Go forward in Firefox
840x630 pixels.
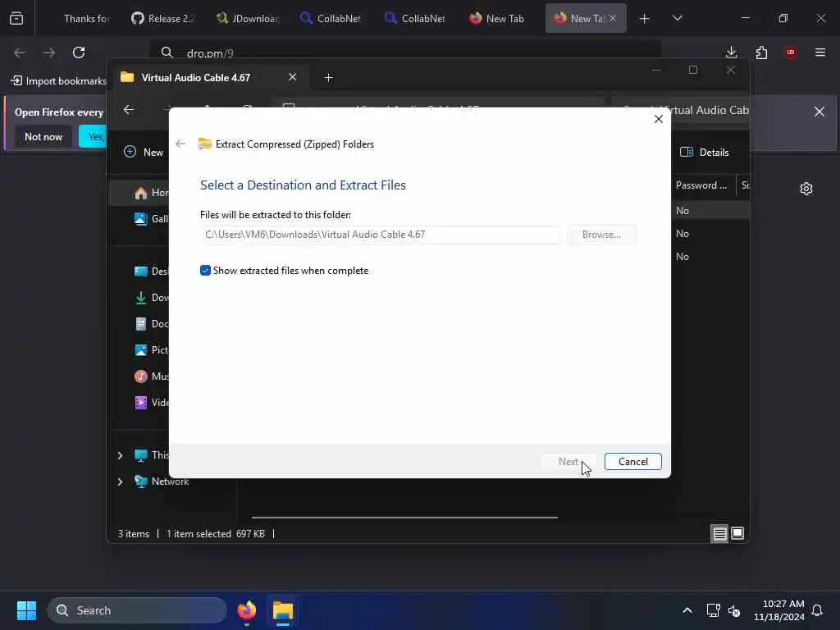[x=49, y=52]
